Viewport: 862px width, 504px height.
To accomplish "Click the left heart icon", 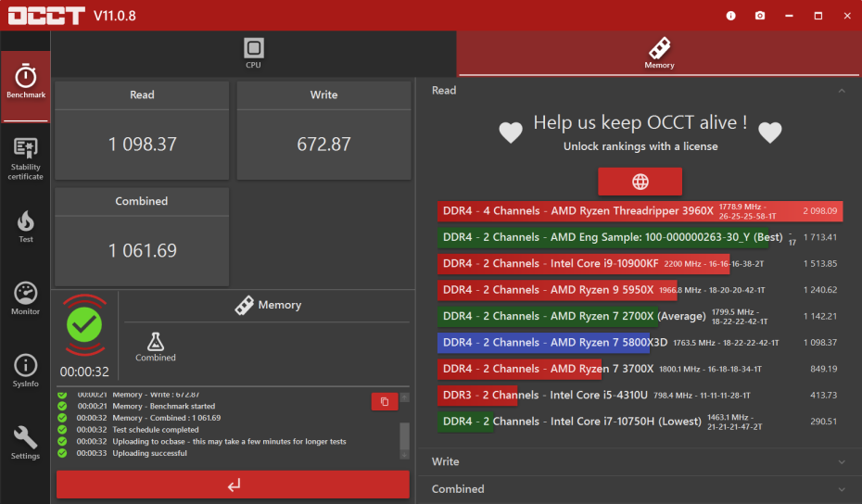I will coord(511,132).
